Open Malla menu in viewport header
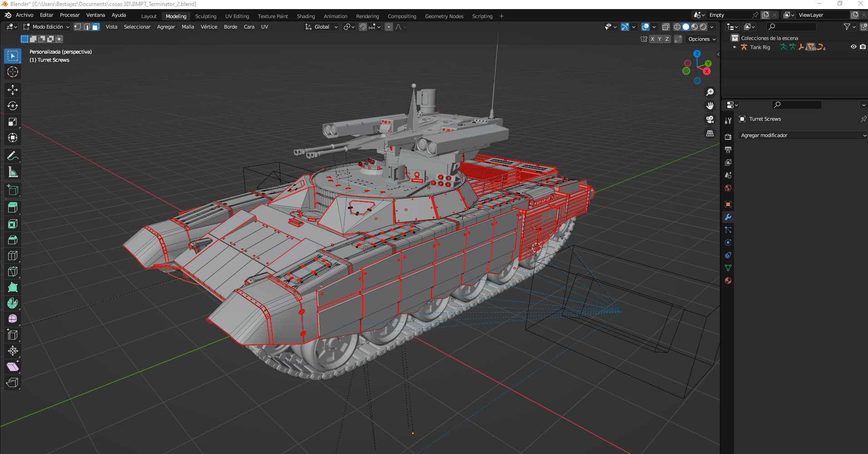Screen dimensions: 868x454 click(x=188, y=27)
